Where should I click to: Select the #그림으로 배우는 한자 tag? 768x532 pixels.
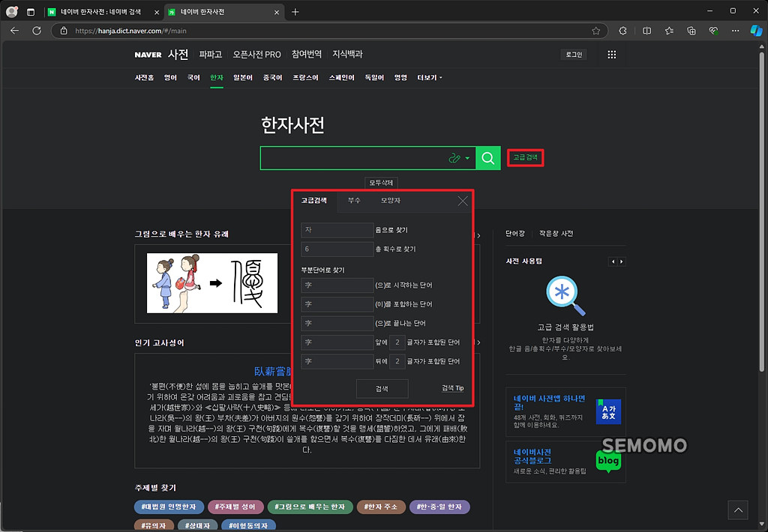pos(310,507)
